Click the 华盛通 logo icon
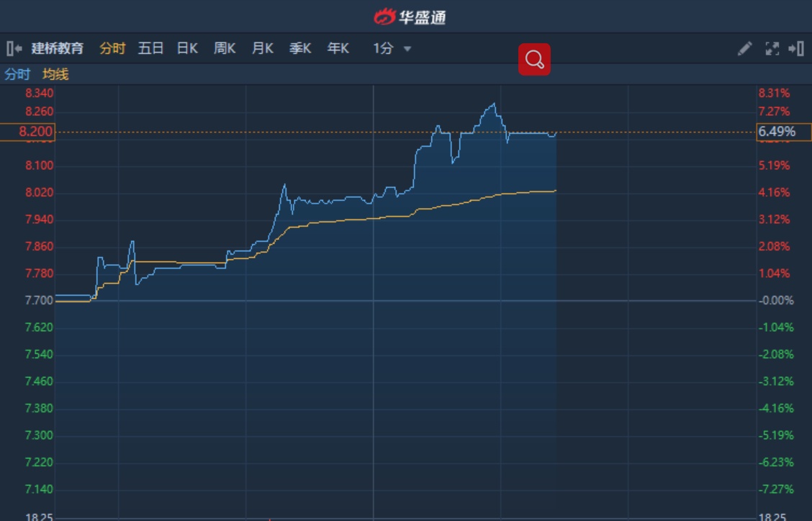This screenshot has width=812, height=521. click(x=385, y=17)
